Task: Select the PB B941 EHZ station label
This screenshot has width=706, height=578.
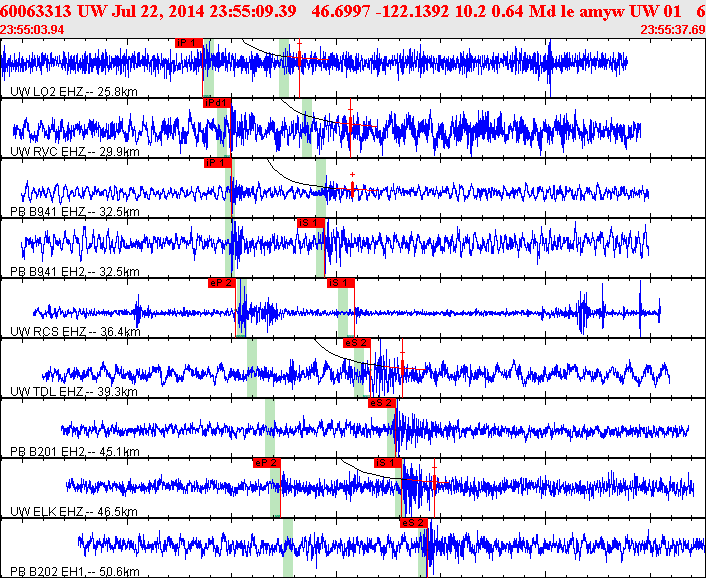Action: point(75,212)
